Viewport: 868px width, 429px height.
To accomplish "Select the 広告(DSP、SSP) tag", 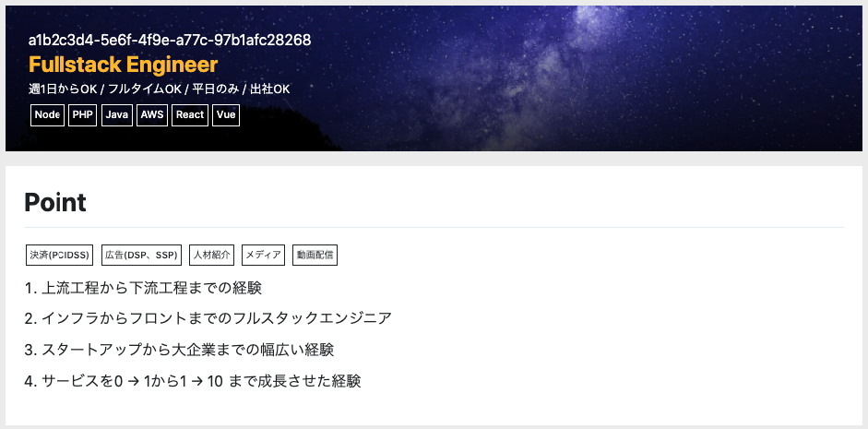I will coord(141,256).
